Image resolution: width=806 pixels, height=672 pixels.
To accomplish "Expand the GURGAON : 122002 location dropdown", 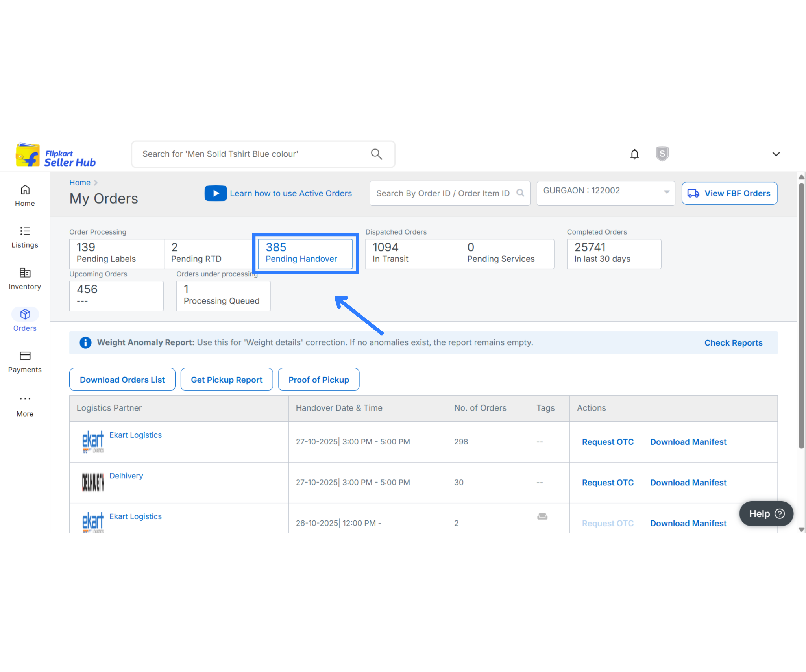I will pos(605,192).
